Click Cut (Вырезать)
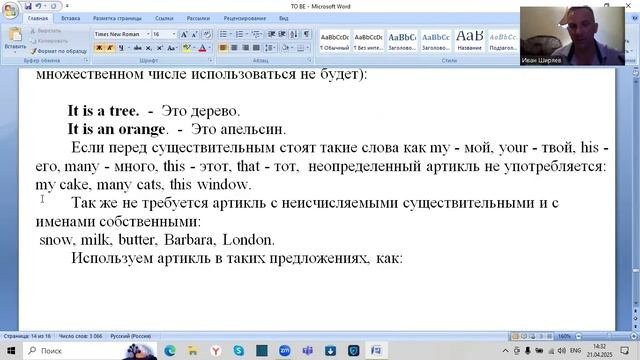This screenshot has height=360, width=640. click(45, 31)
